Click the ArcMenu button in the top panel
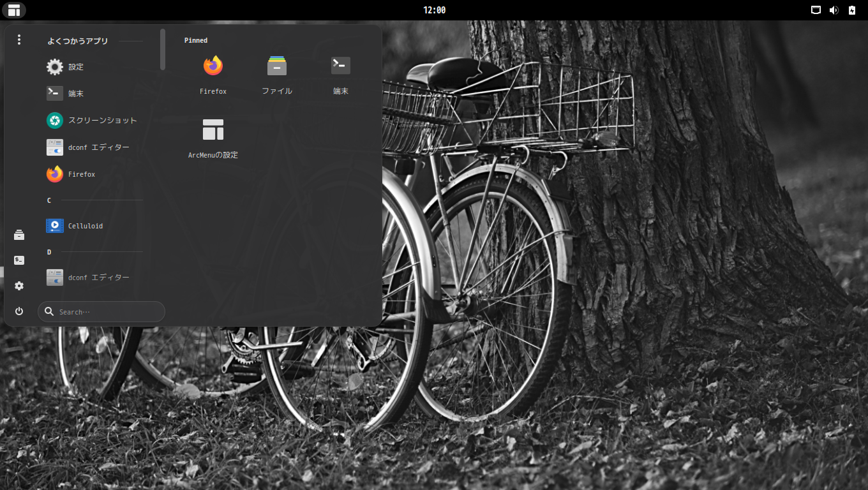 pyautogui.click(x=14, y=10)
